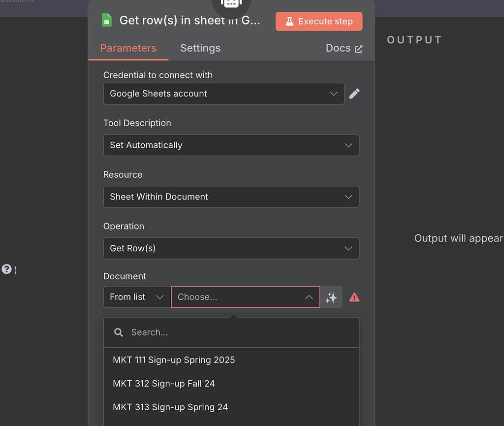Expand the Tool Description dropdown
The width and height of the screenshot is (504, 426).
[x=231, y=145]
